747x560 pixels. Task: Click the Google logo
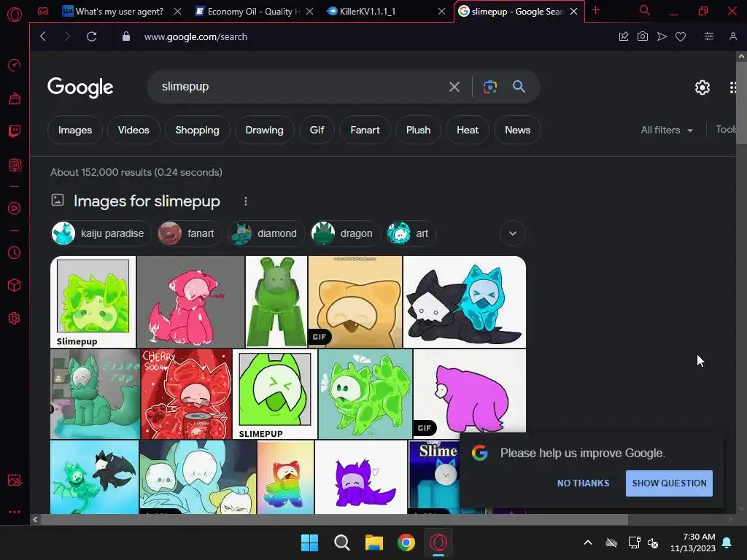coord(80,87)
